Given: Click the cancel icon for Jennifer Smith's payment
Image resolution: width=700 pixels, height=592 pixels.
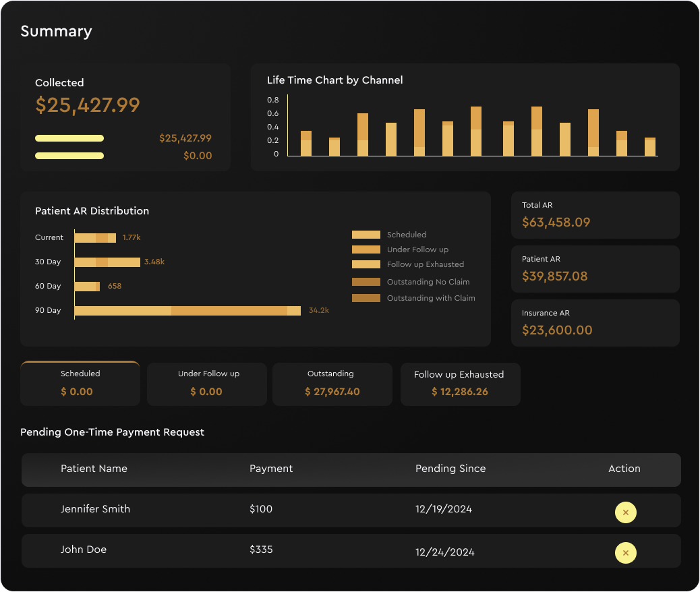Looking at the screenshot, I should pos(625,512).
